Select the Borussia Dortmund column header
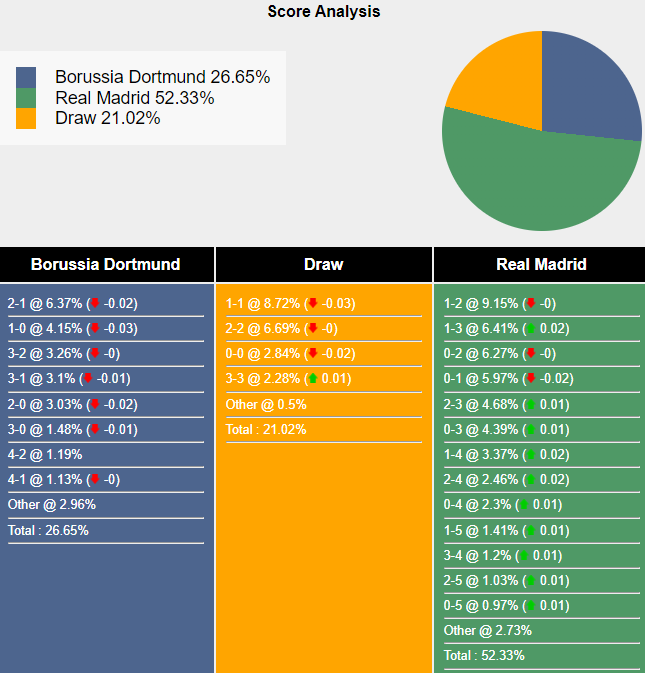 click(106, 265)
